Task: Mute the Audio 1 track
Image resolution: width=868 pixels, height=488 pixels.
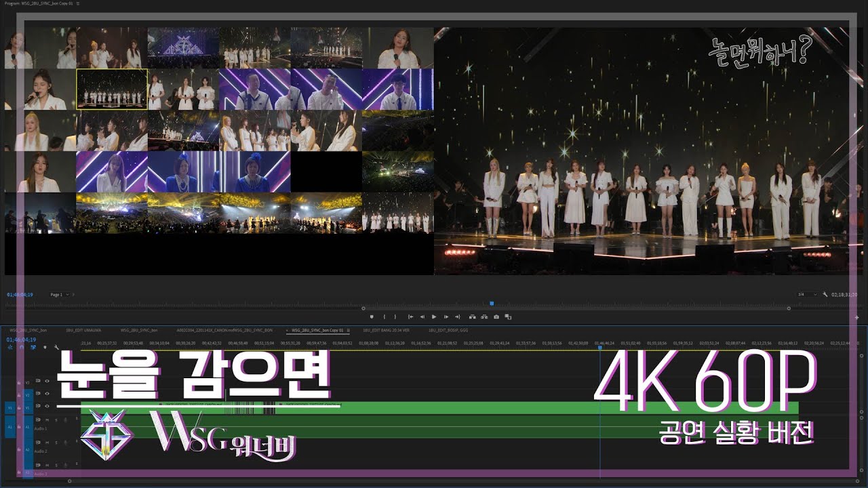Action: [x=47, y=420]
